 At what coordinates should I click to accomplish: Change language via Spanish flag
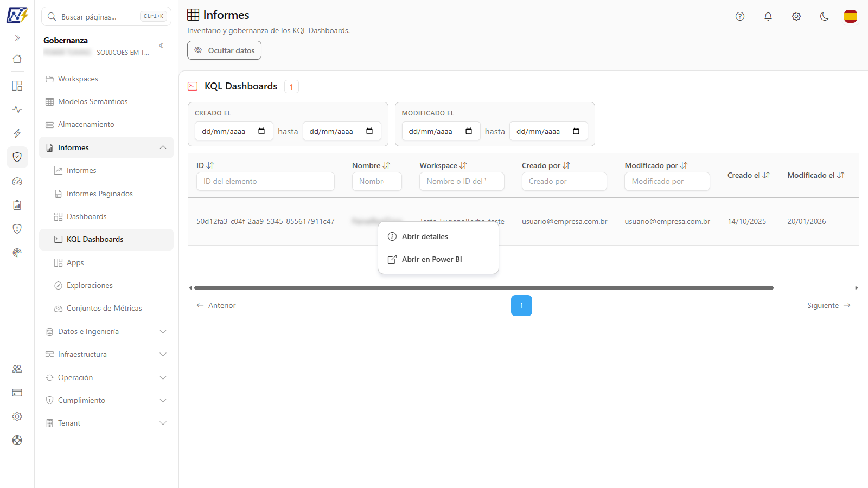[851, 16]
